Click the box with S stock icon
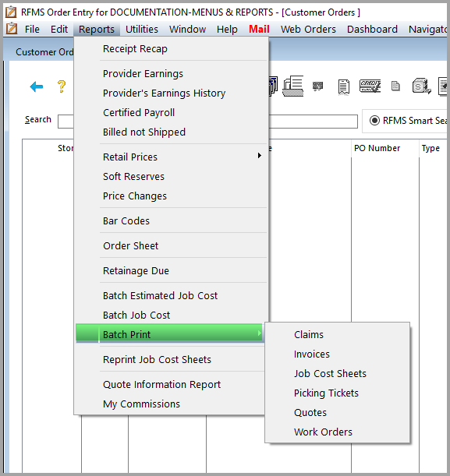 [421, 86]
